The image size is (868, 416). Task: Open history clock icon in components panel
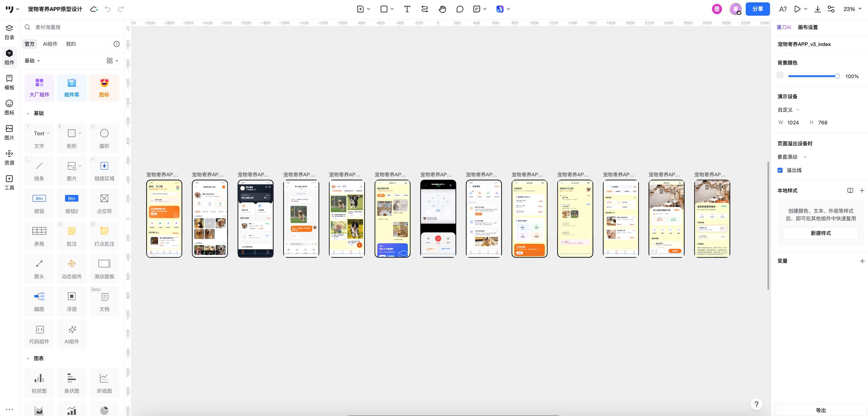(116, 44)
